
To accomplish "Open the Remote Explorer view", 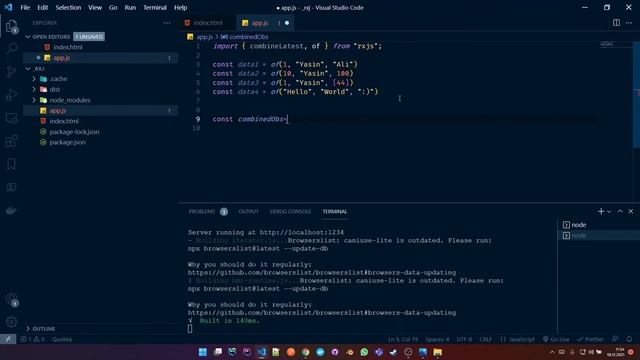I will (x=11, y=118).
